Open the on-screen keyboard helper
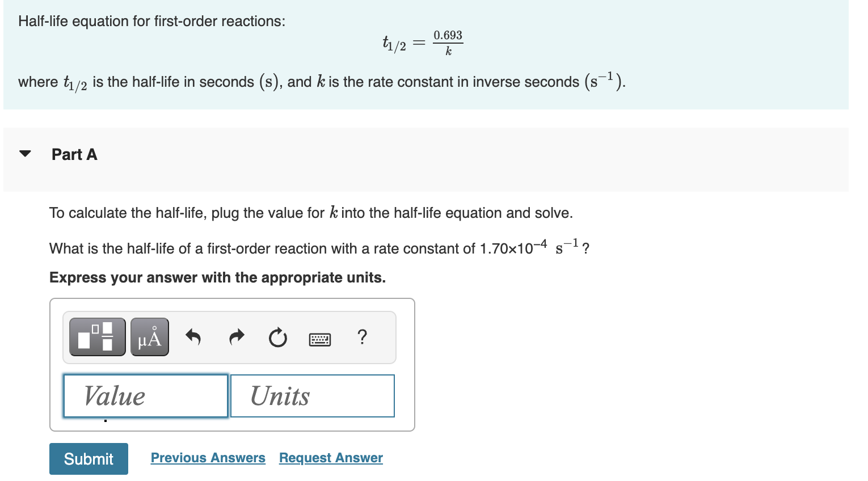 coord(320,337)
